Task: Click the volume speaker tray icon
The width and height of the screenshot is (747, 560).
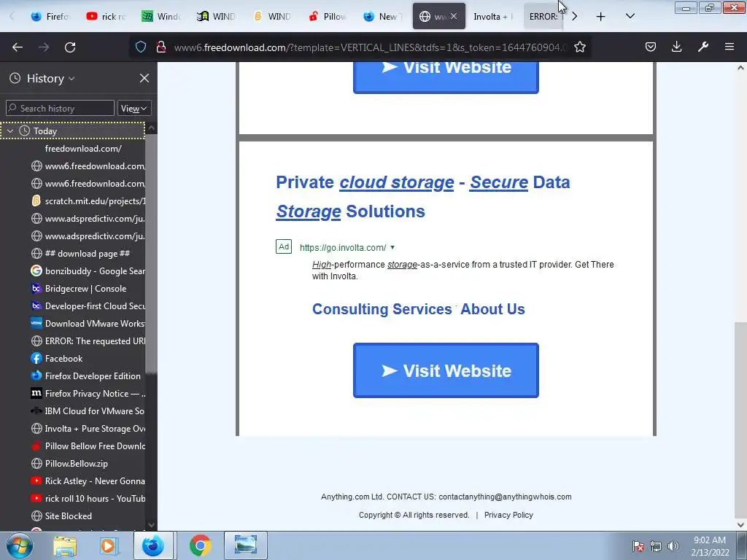Action: [673, 546]
